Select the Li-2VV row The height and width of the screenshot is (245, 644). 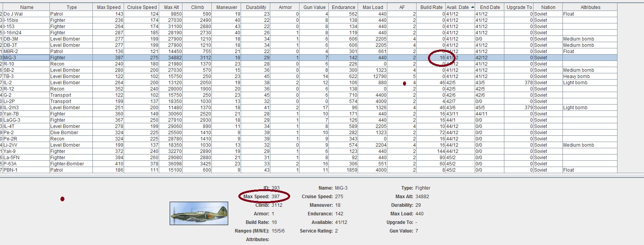[x=309, y=145]
